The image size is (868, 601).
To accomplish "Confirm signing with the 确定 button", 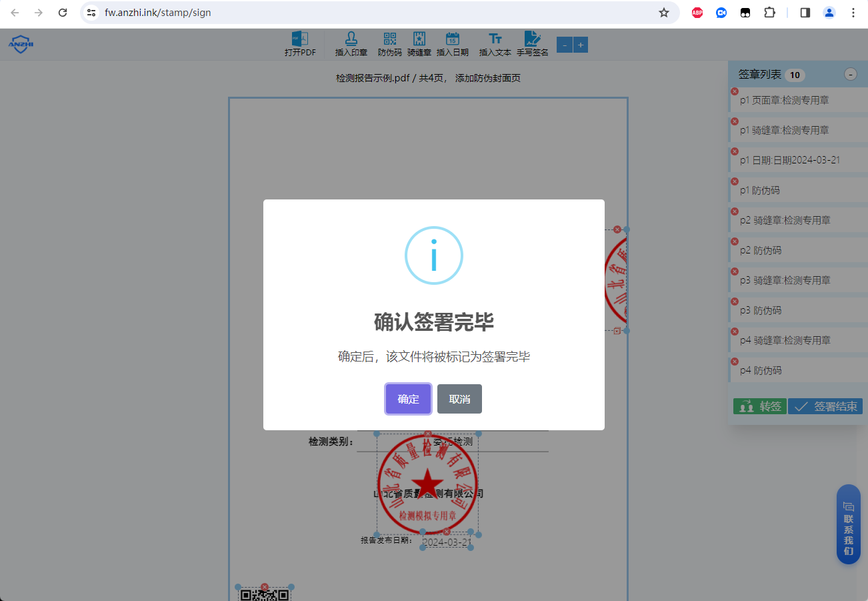I will pyautogui.click(x=408, y=398).
